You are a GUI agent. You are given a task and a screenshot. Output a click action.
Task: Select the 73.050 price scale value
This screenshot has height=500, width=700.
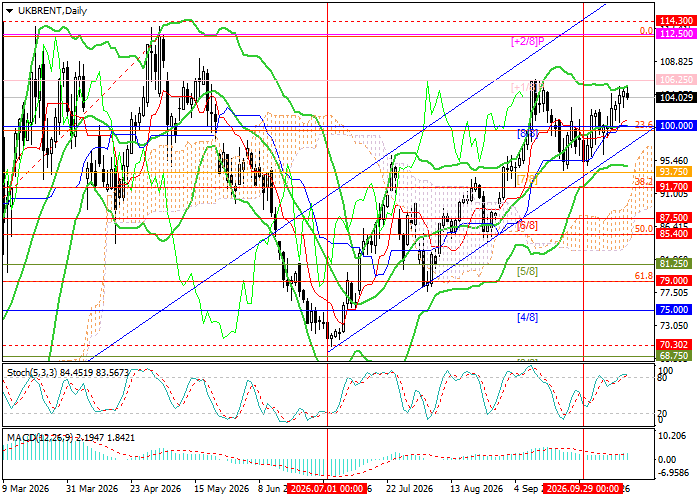(x=674, y=325)
